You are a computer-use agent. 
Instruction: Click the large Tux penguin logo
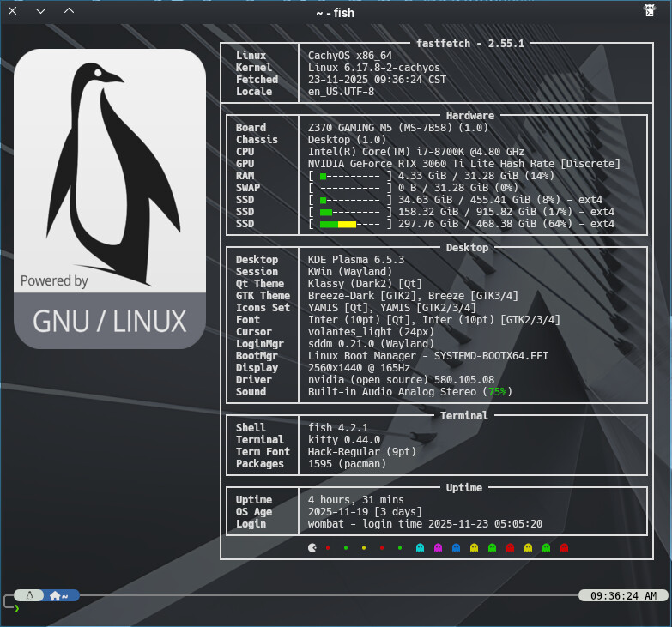coord(109,163)
